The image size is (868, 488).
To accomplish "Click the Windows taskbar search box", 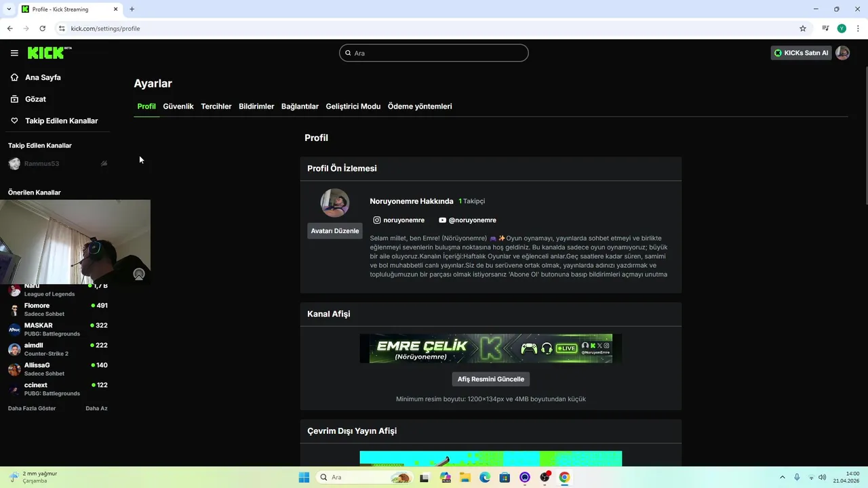I will [365, 477].
